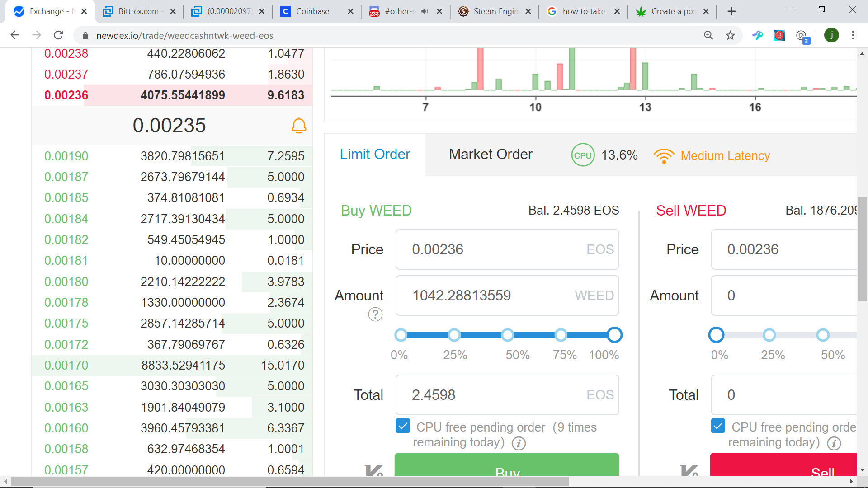Open the Chrome three-dot menu
Image resolution: width=868 pixels, height=488 pixels.
pos(853,35)
